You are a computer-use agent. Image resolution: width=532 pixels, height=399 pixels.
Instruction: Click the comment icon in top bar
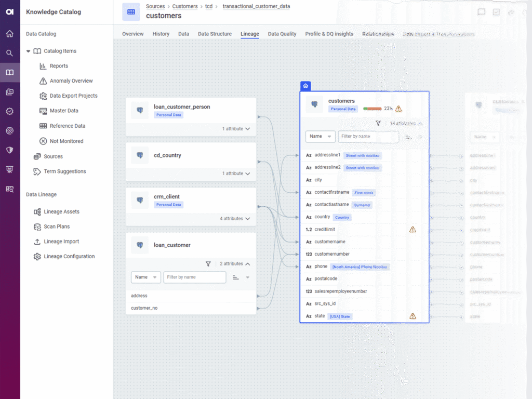coord(481,12)
